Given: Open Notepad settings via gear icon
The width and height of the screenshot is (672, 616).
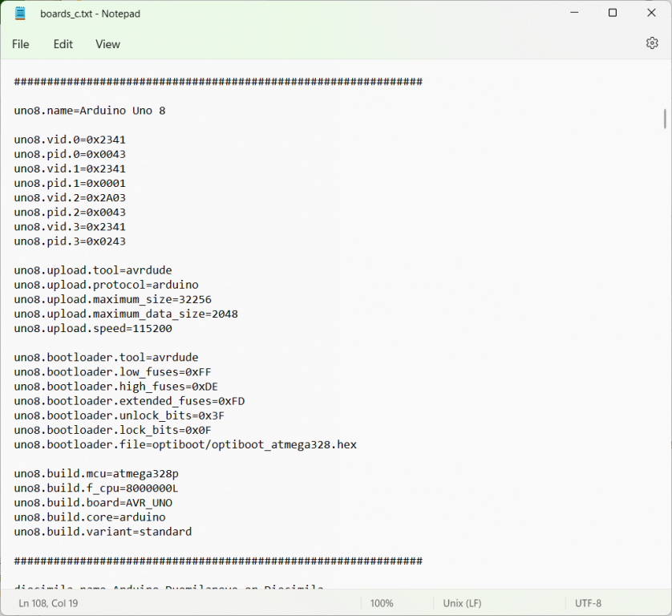Looking at the screenshot, I should tap(651, 43).
